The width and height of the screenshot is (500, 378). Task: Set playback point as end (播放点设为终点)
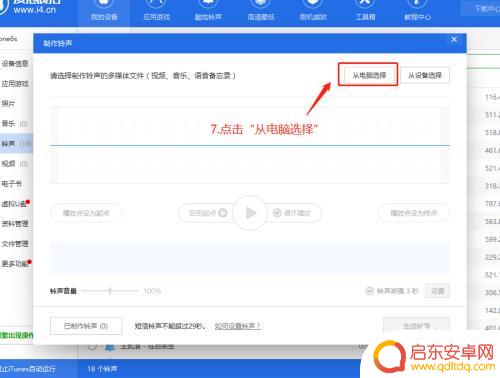tap(413, 213)
